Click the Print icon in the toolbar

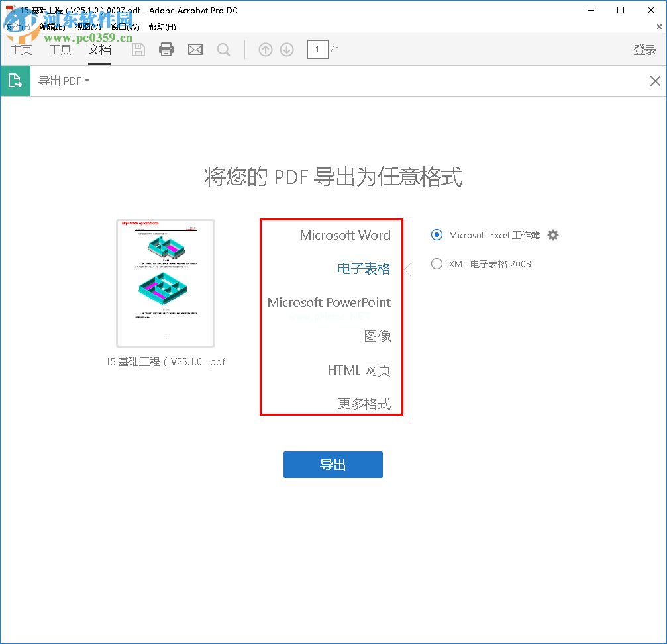click(166, 49)
